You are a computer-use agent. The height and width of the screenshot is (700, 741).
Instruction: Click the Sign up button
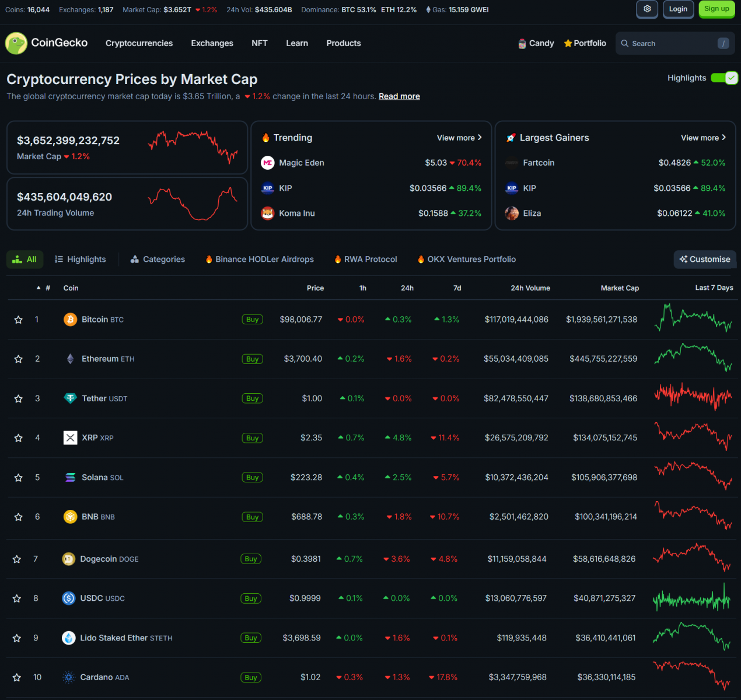(716, 9)
